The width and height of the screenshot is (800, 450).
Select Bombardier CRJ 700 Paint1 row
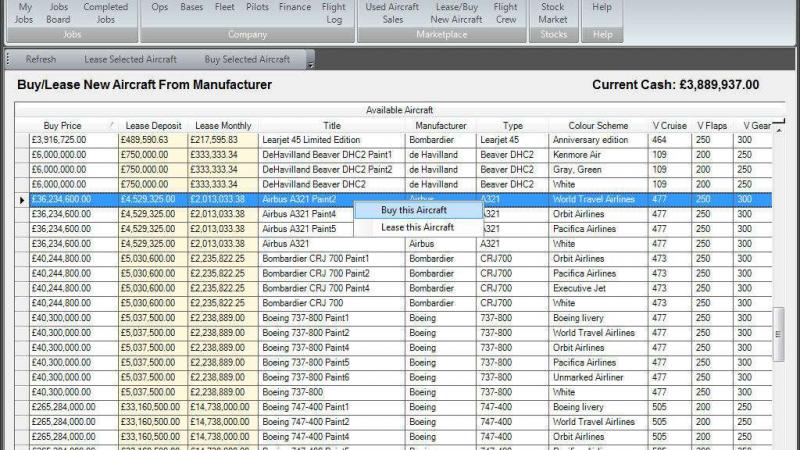pyautogui.click(x=393, y=259)
